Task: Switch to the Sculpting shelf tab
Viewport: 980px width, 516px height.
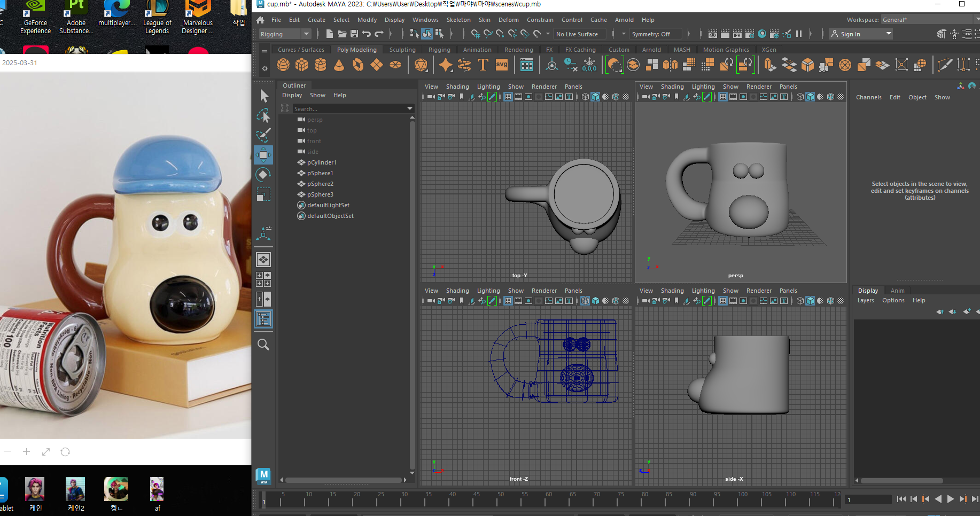Action: click(402, 50)
